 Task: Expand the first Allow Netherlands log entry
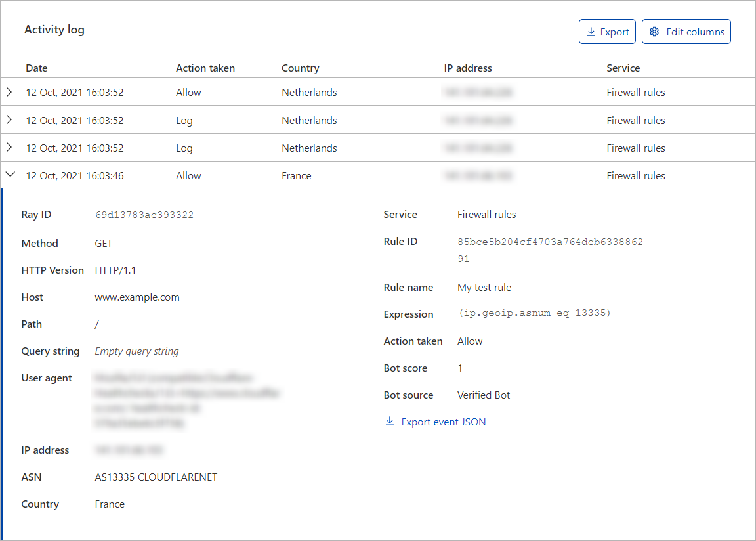coord(9,92)
